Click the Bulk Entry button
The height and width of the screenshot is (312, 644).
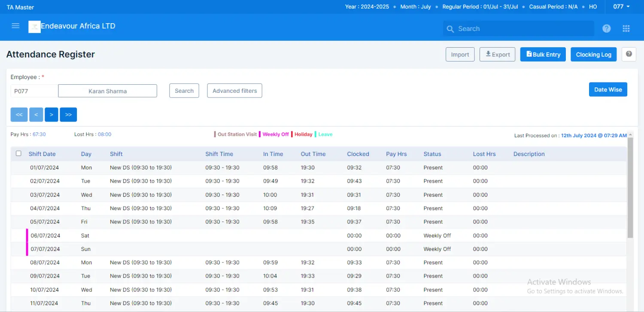(x=543, y=55)
